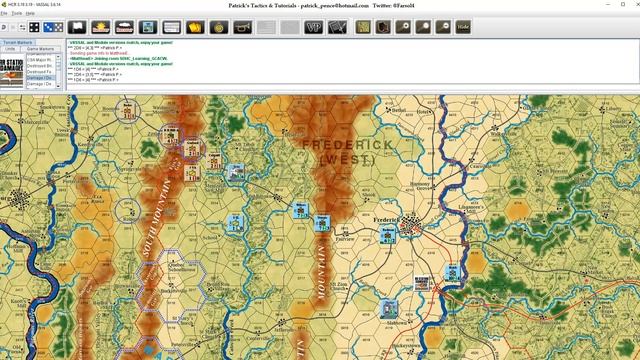Select the first 'Destroyed' list entry
This screenshot has height=360, width=640.
point(40,66)
